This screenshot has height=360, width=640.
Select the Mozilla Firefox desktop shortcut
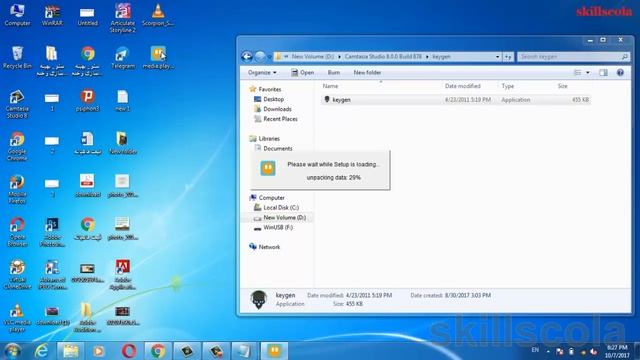[17, 189]
